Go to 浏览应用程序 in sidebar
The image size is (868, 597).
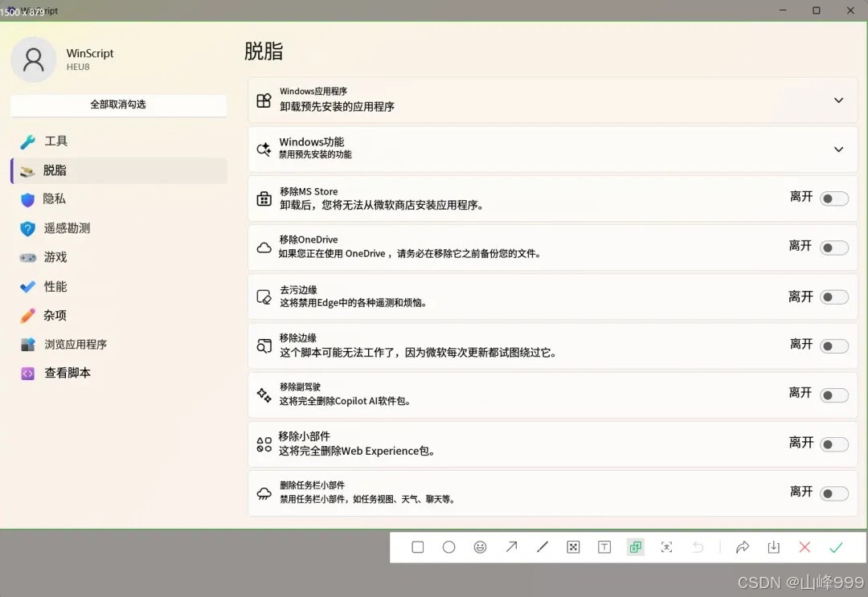pyautogui.click(x=118, y=344)
